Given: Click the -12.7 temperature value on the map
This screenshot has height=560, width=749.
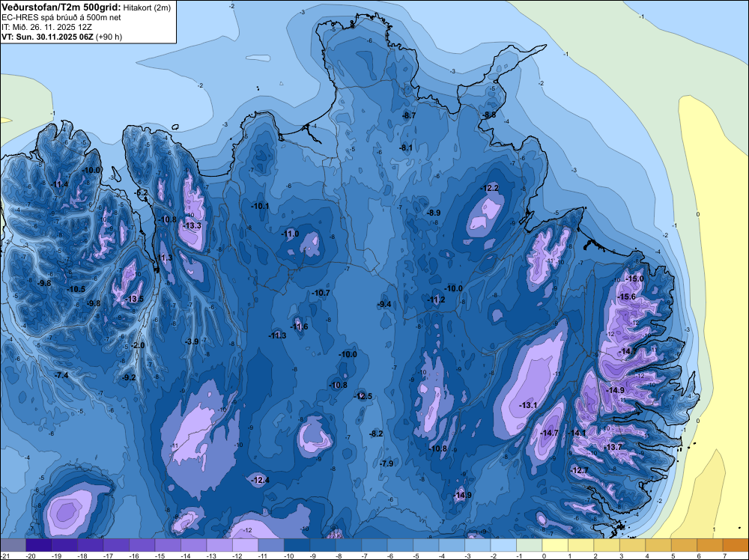Looking at the screenshot, I should [x=580, y=471].
